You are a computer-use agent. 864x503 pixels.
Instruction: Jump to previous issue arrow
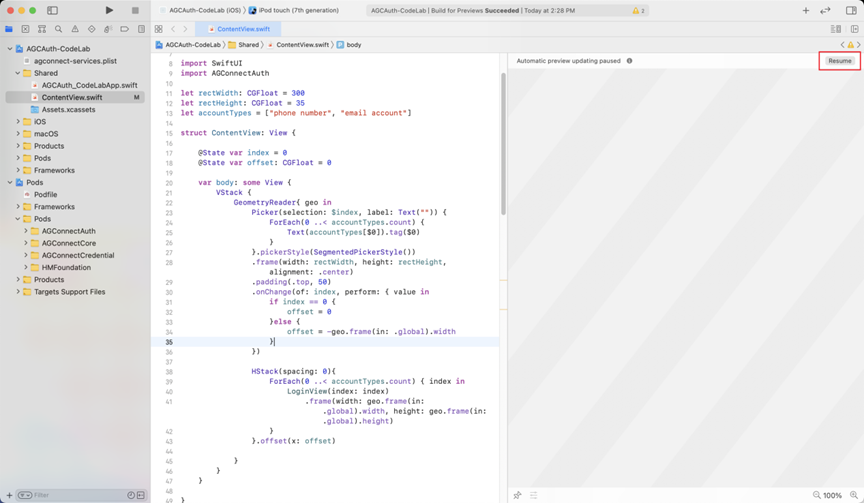click(843, 45)
